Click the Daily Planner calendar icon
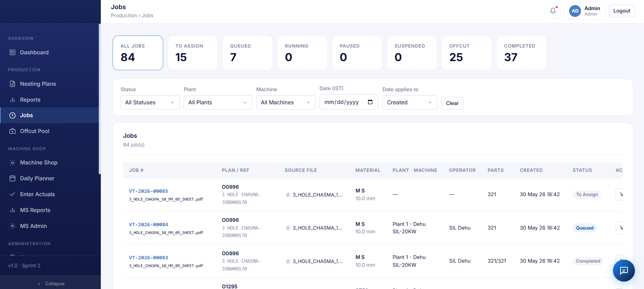The height and width of the screenshot is (289, 644). tap(12, 178)
